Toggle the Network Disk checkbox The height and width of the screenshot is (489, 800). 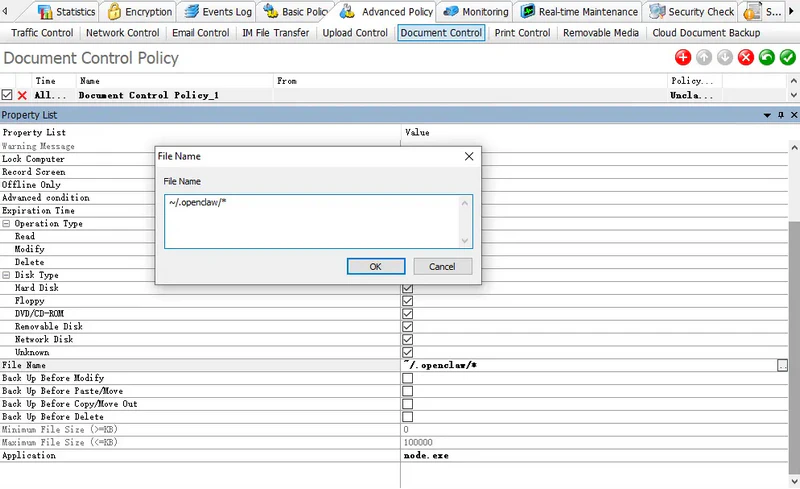pyautogui.click(x=407, y=339)
